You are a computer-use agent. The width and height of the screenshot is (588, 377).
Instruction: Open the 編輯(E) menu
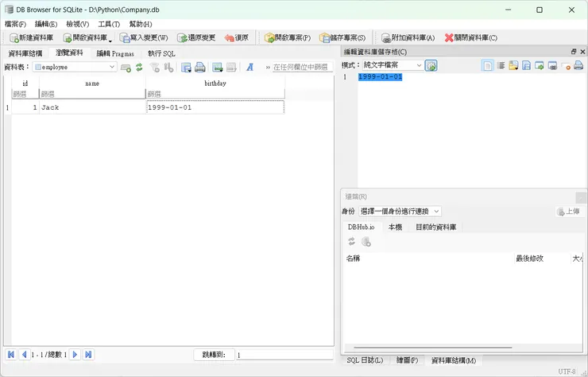click(x=46, y=24)
